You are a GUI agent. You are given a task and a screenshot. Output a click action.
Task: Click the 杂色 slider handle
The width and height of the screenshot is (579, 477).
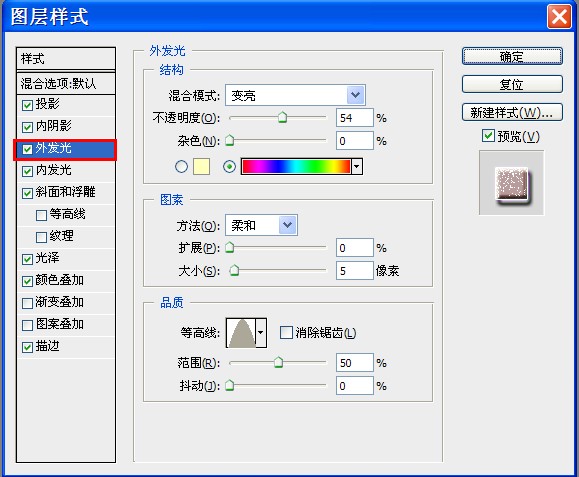tap(230, 140)
